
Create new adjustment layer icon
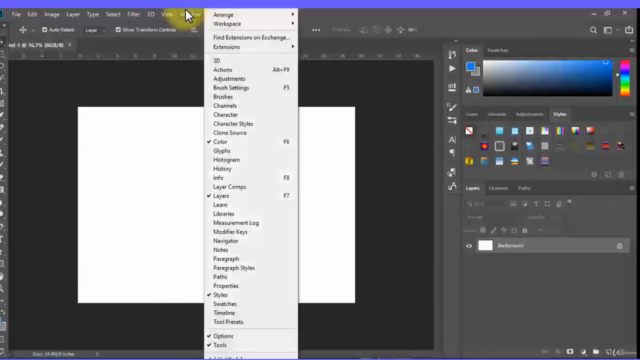[x=583, y=351]
